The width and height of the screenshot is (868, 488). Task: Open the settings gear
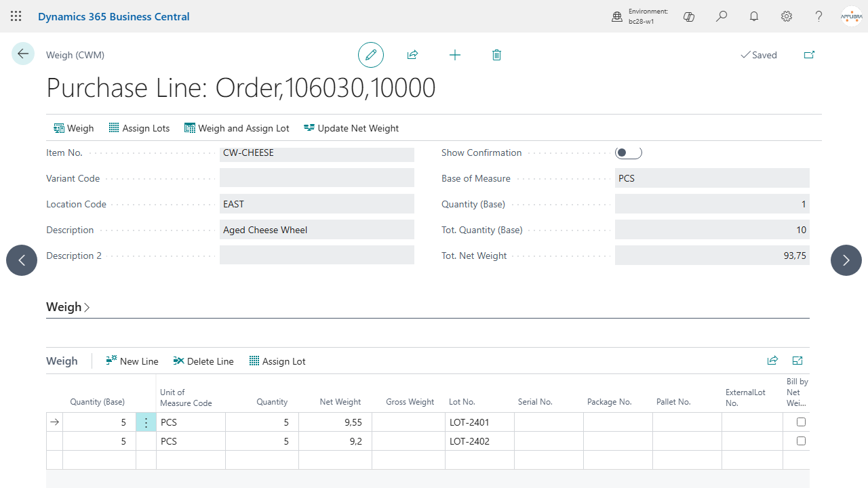pos(787,16)
